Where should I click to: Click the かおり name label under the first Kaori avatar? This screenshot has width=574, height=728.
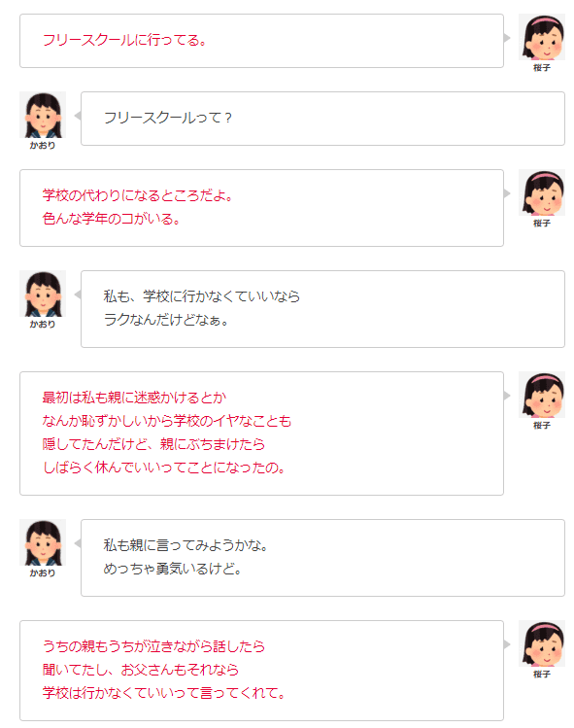[43, 146]
